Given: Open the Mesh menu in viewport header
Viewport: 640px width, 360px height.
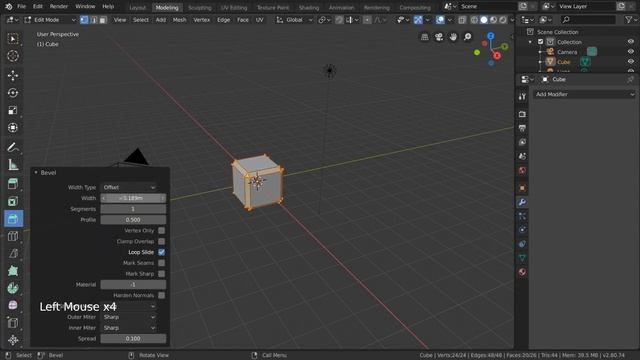Looking at the screenshot, I should [x=179, y=20].
